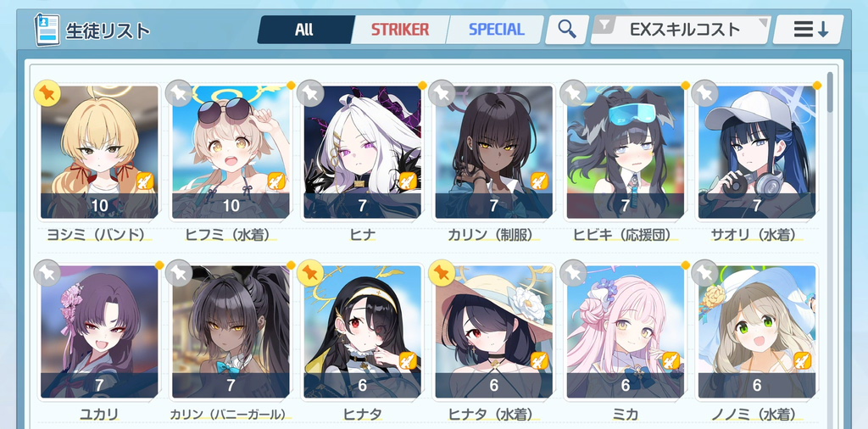Toggle pin on ヒナタ(水着) card
The height and width of the screenshot is (429, 868).
[x=442, y=273]
